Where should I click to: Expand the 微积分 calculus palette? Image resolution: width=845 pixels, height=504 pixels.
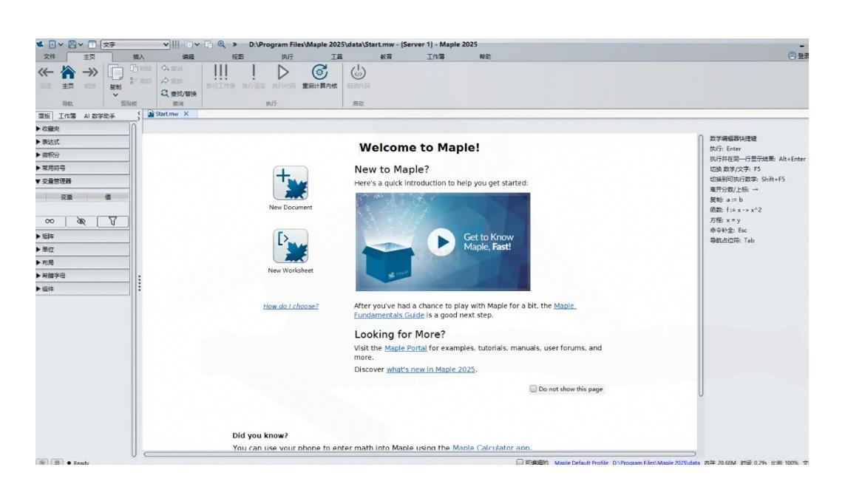[x=83, y=155]
